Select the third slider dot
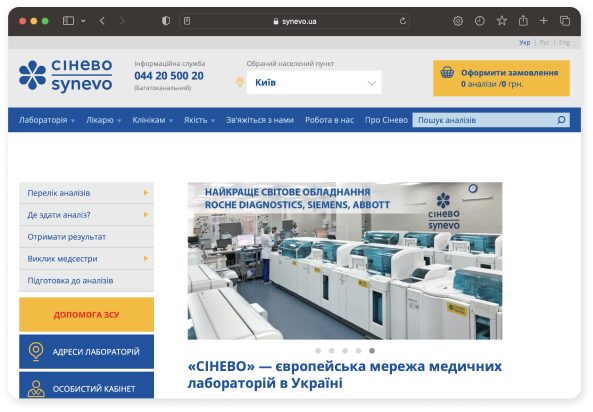The height and width of the screenshot is (412, 593). [345, 351]
